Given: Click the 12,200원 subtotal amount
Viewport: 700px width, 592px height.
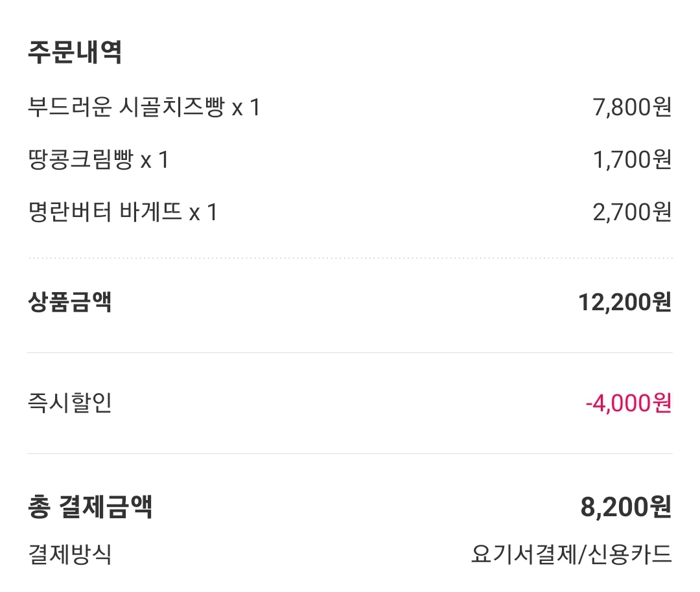Looking at the screenshot, I should (x=624, y=302).
